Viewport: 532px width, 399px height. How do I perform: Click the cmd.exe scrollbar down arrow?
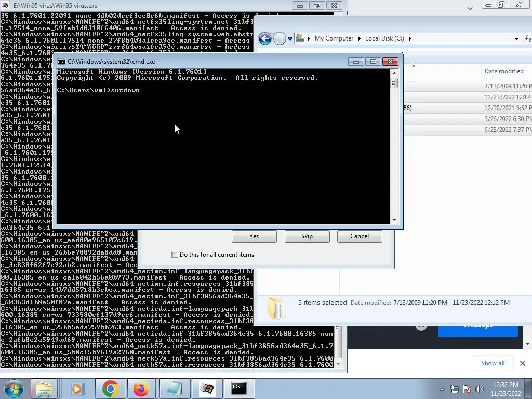[x=394, y=220]
